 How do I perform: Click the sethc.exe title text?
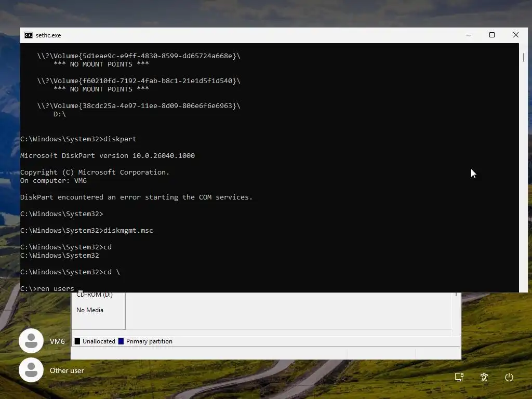coord(48,35)
